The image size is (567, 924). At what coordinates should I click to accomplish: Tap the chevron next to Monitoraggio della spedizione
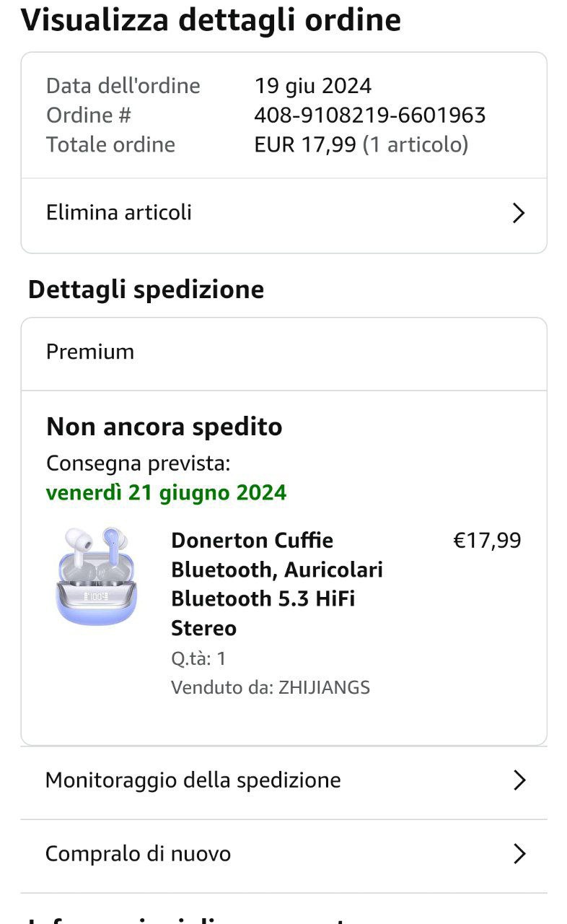[x=519, y=780]
